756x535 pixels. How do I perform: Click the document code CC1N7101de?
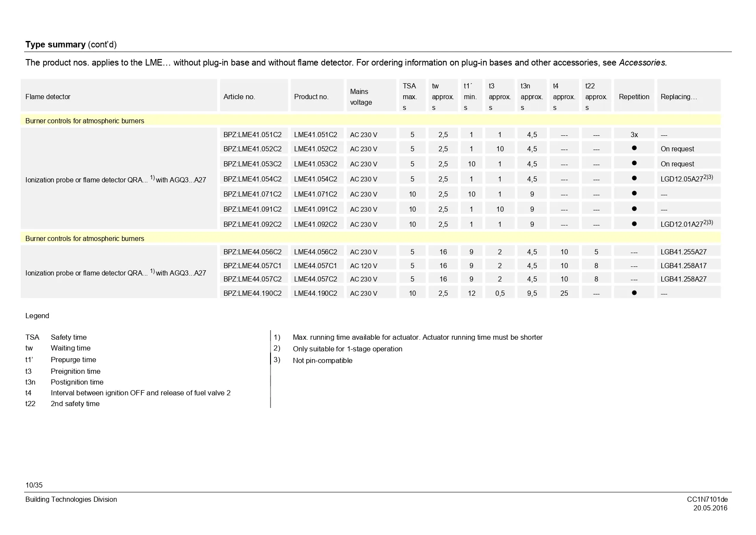[x=707, y=499]
